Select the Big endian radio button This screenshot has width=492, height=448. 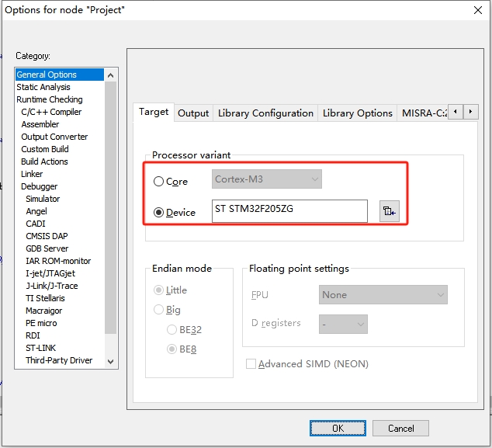[158, 310]
